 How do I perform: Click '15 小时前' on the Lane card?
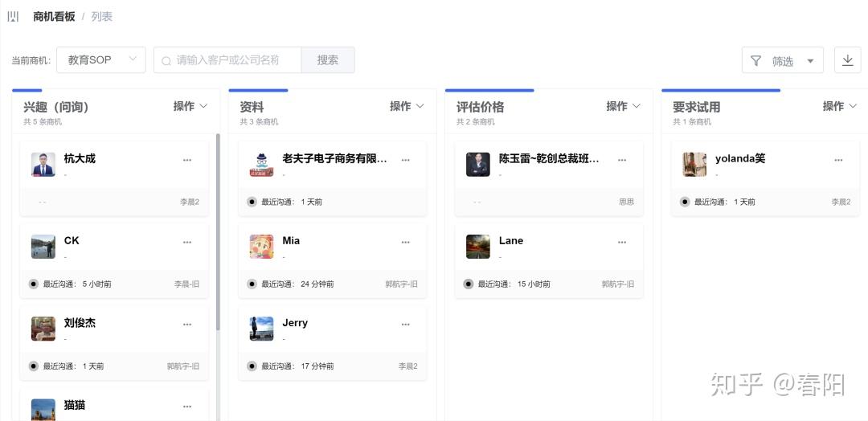(534, 284)
